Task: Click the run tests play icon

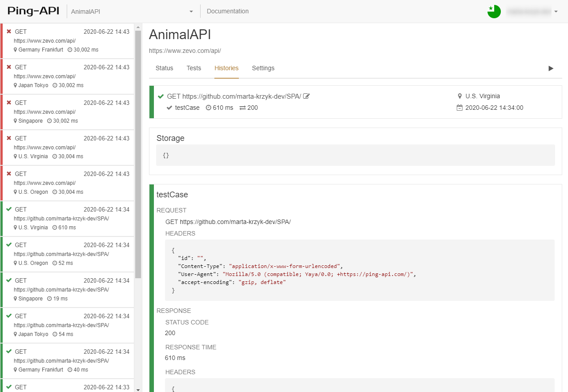Action: (551, 68)
